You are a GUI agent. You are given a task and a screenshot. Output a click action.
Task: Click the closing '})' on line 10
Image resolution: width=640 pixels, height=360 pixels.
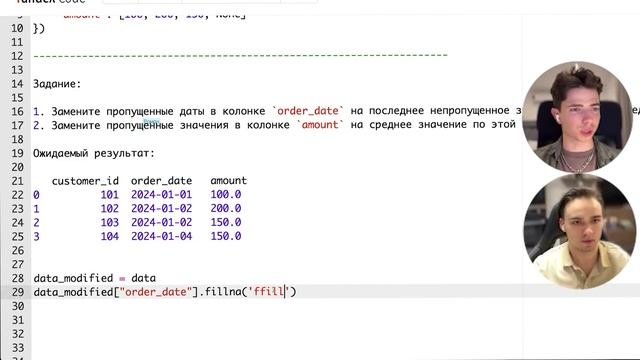39,29
